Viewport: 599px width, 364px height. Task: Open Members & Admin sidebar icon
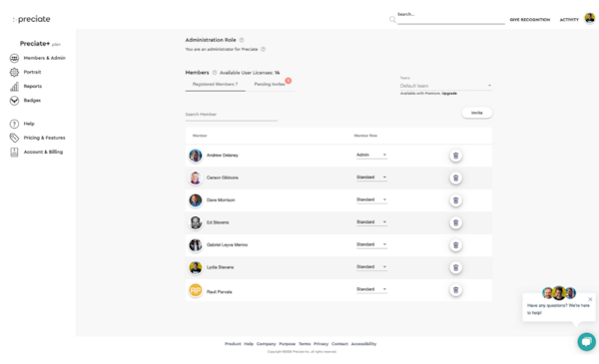point(14,58)
